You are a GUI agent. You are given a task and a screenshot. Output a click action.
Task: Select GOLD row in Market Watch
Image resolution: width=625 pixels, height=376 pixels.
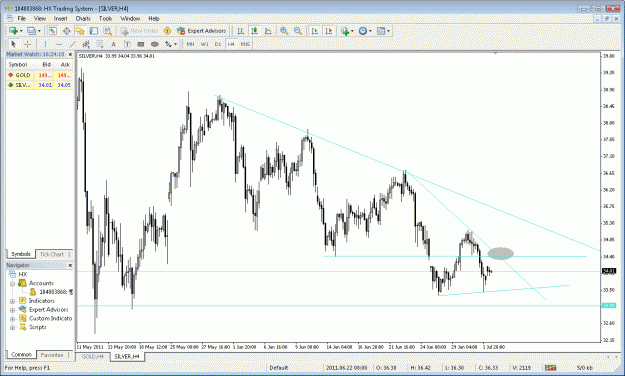point(39,75)
